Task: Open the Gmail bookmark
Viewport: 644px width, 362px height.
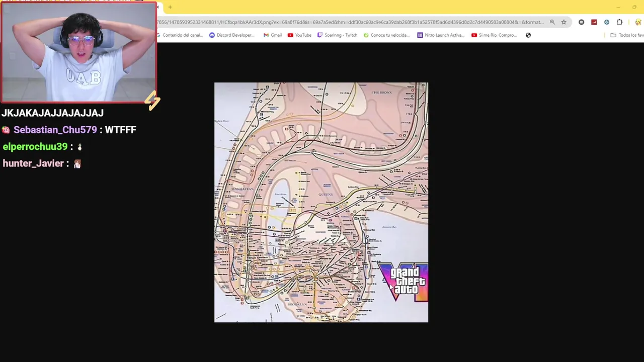Action: [272, 35]
